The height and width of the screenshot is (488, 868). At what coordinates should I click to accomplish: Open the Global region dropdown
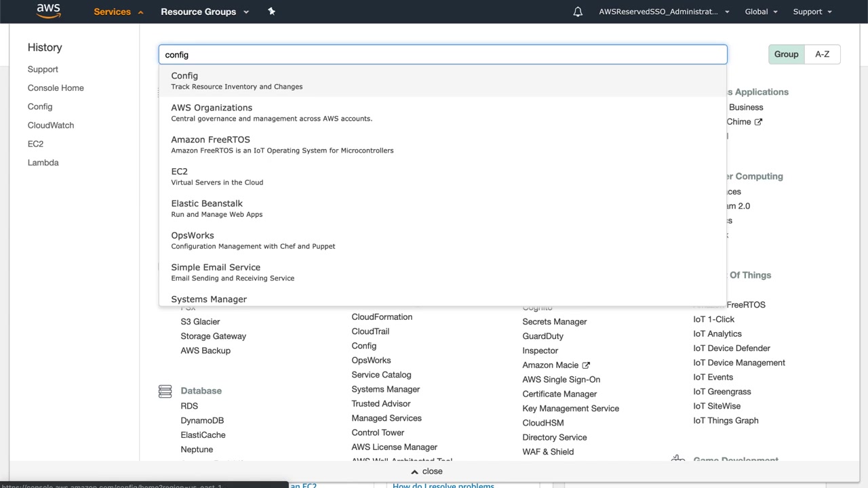click(761, 12)
